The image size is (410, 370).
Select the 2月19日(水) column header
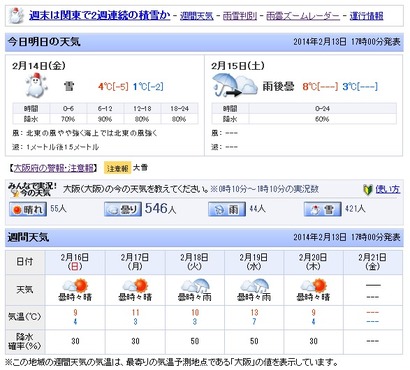(254, 262)
